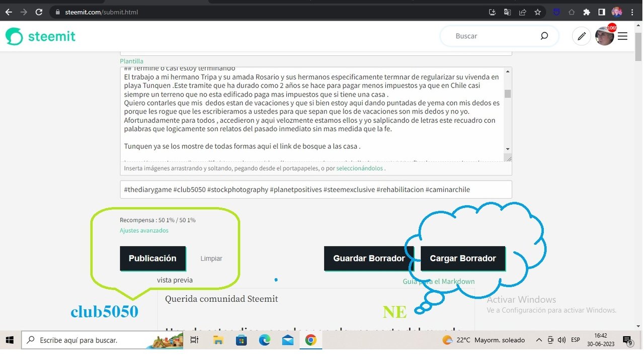Open the volume speaker icon in tray

pyautogui.click(x=562, y=340)
